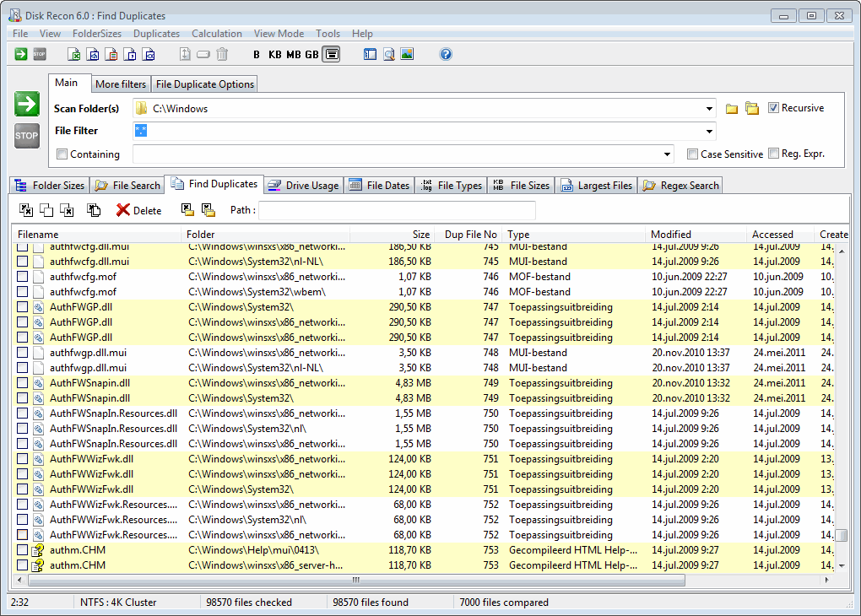861x616 pixels.
Task: Open the Calculation menu
Action: pyautogui.click(x=217, y=34)
